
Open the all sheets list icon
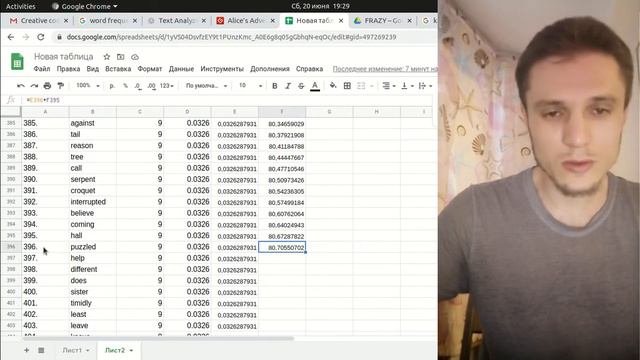[x=41, y=350]
